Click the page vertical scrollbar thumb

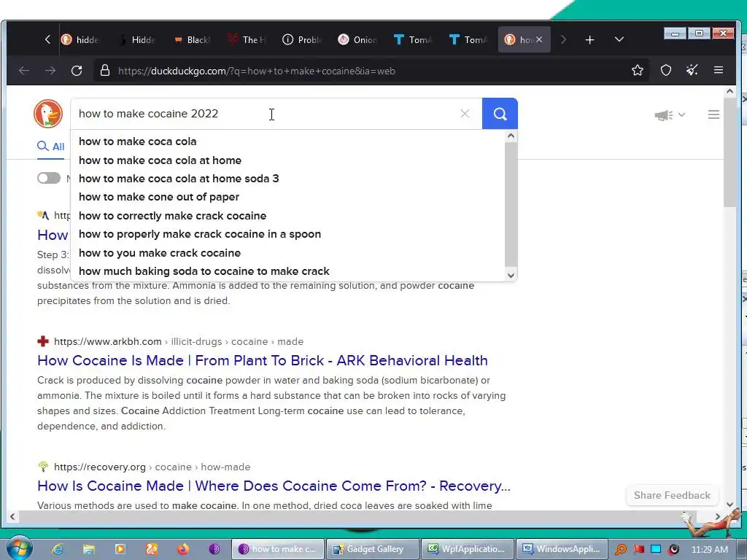click(729, 152)
